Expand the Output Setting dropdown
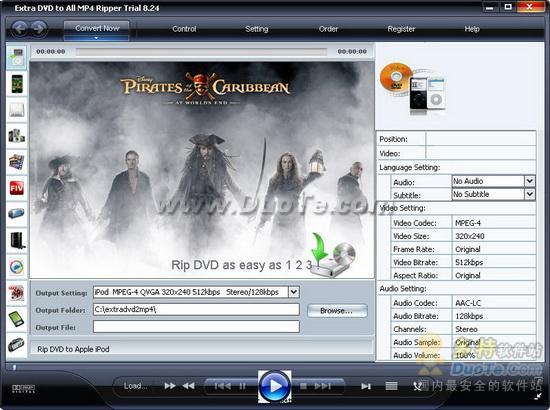The width and height of the screenshot is (550, 410). pyautogui.click(x=294, y=292)
